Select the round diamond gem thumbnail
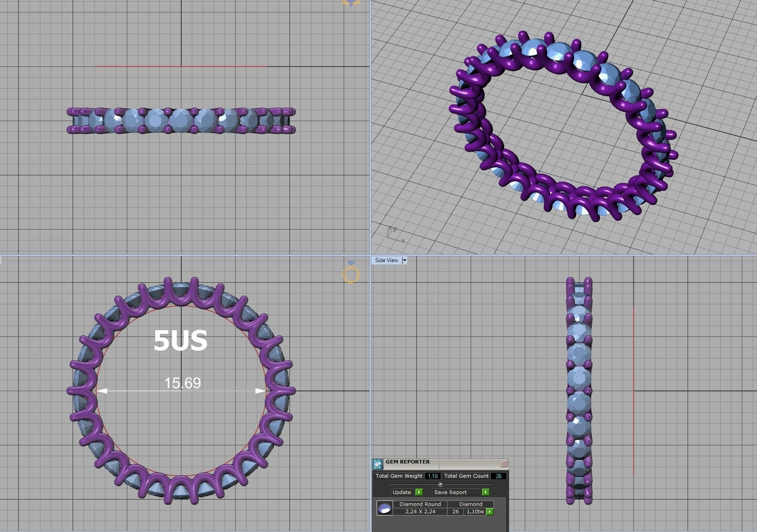 [384, 508]
